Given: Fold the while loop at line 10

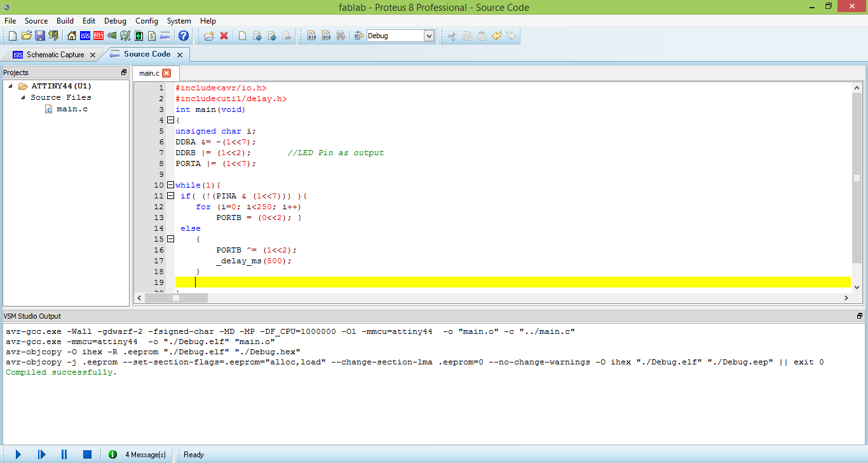Looking at the screenshot, I should coord(170,185).
